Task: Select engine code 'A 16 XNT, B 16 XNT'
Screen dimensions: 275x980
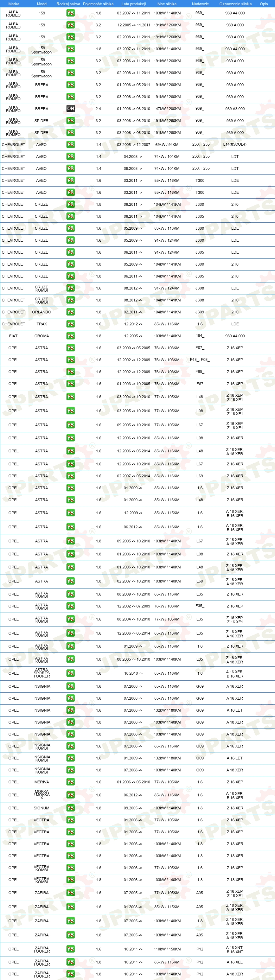Action: pyautogui.click(x=235, y=949)
